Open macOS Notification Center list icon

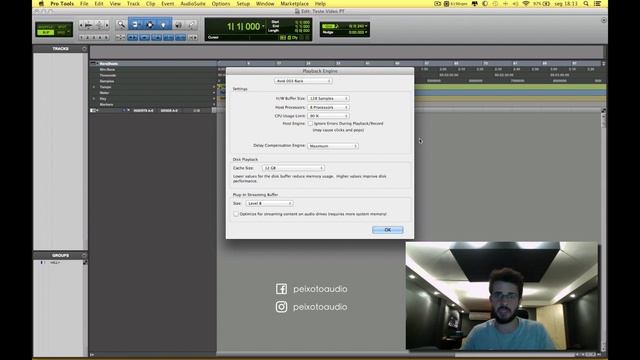pos(598,4)
